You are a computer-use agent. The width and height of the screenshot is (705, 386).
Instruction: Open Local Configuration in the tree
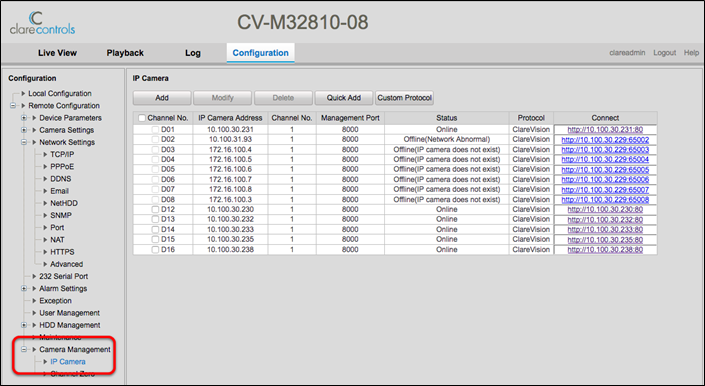pos(60,93)
